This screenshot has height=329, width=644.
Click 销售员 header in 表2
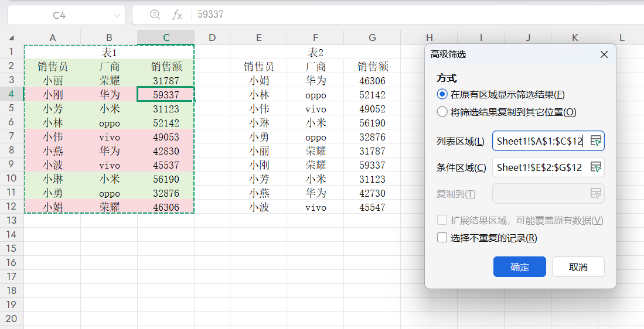click(259, 67)
